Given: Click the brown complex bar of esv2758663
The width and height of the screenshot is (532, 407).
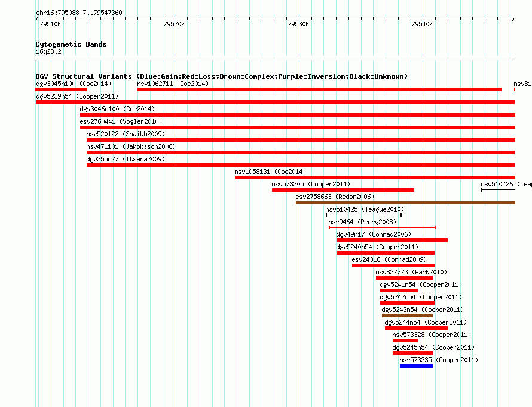Looking at the screenshot, I should 405,203.
